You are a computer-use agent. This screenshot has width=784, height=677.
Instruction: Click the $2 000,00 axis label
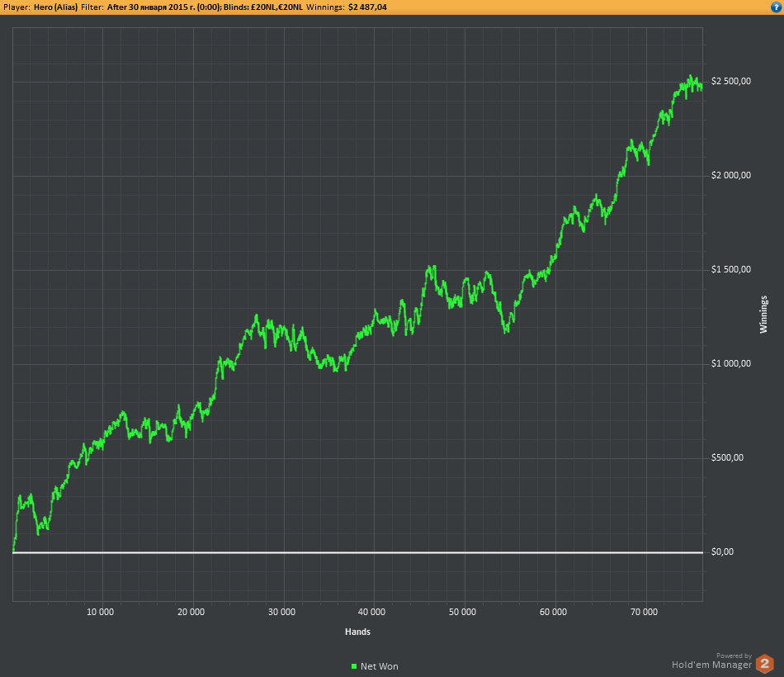point(731,176)
